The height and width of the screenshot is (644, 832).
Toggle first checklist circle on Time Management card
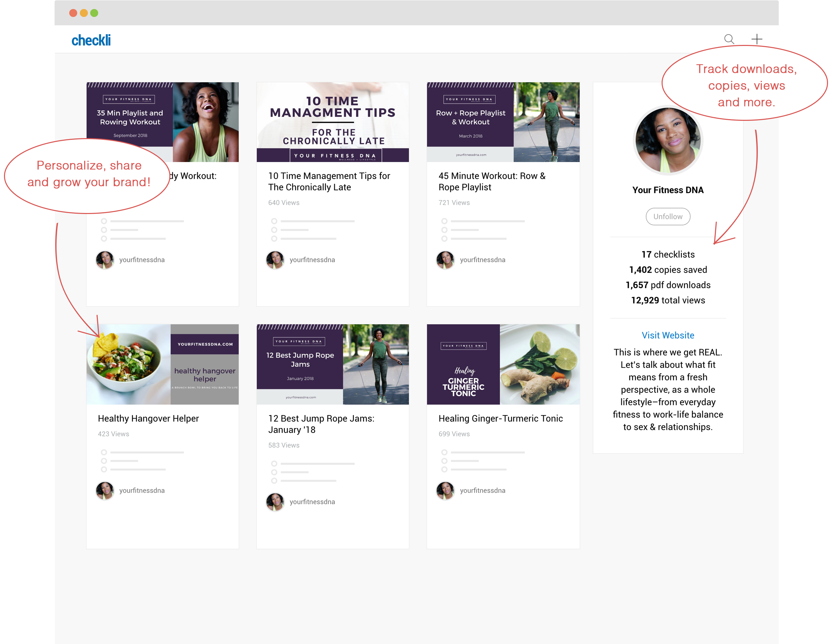pos(274,221)
